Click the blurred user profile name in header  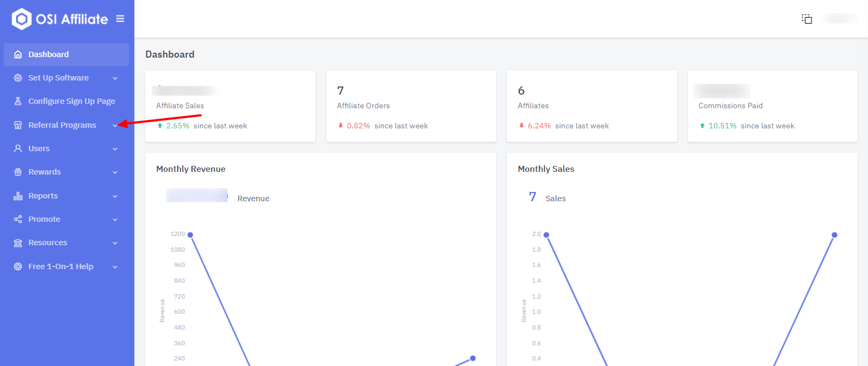pos(840,19)
